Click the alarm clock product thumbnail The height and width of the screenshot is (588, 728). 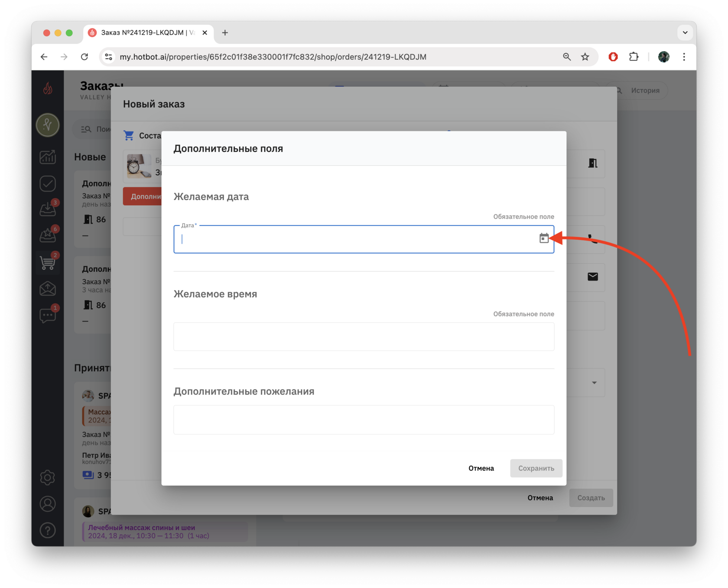[139, 166]
